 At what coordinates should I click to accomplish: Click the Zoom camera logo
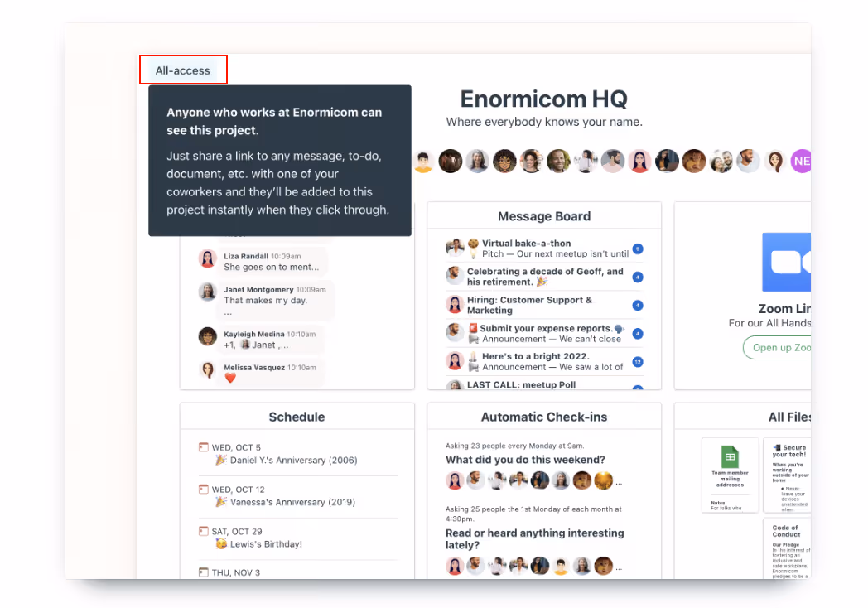click(x=787, y=262)
